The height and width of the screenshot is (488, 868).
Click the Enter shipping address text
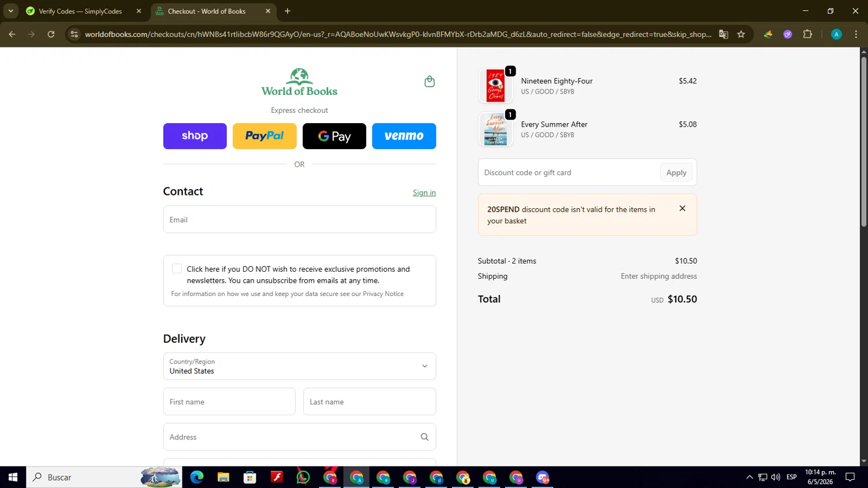point(659,276)
